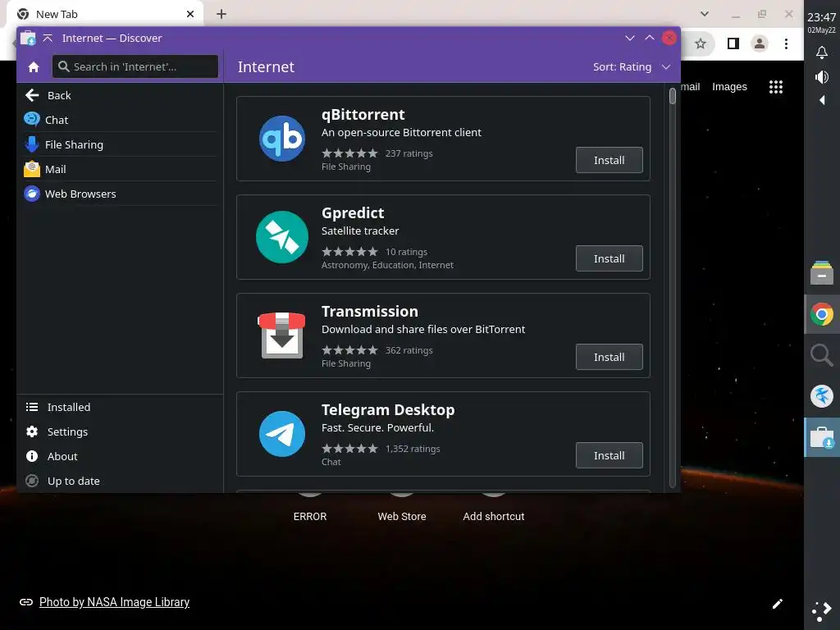Toggle Chrome side panel icon

pos(733,44)
